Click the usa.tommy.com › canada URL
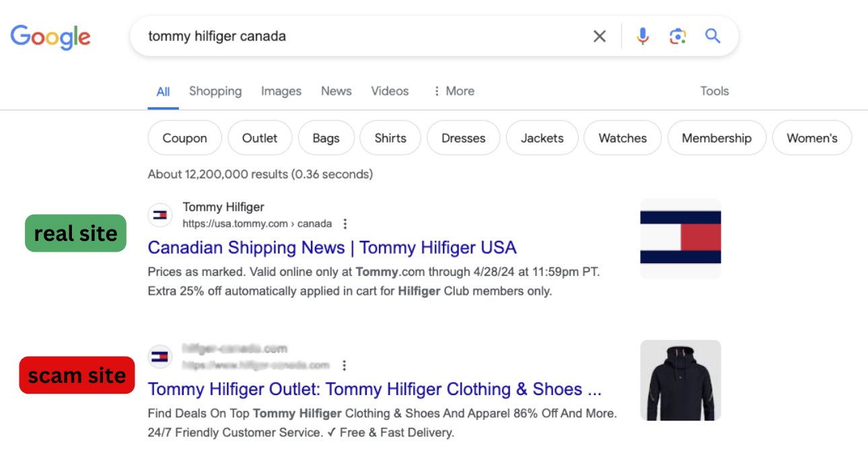868x461 pixels. [x=257, y=223]
